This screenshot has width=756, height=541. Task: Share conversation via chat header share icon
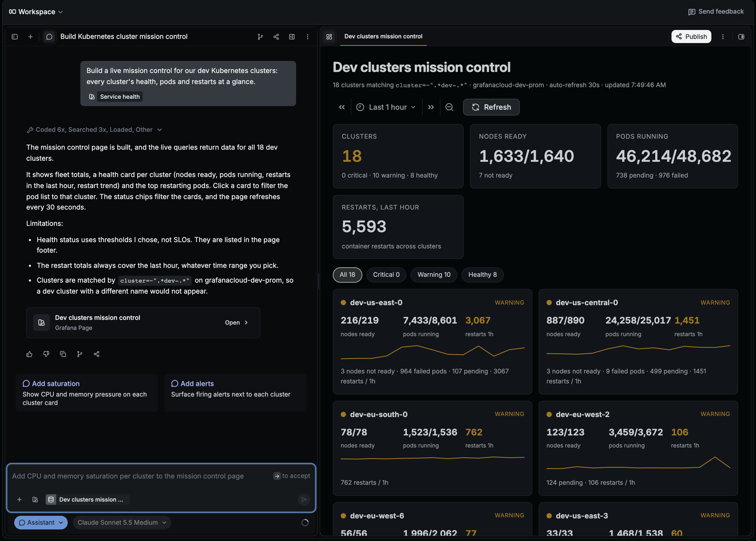coord(276,37)
